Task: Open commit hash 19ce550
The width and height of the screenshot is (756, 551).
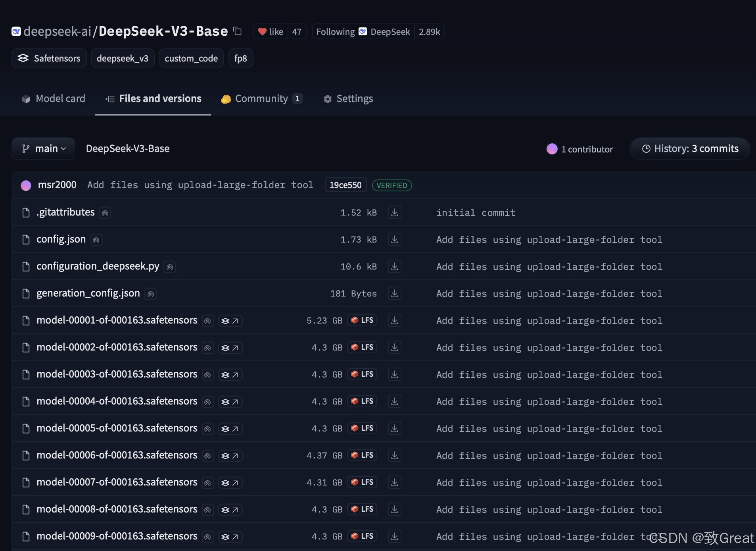Action: coord(345,185)
